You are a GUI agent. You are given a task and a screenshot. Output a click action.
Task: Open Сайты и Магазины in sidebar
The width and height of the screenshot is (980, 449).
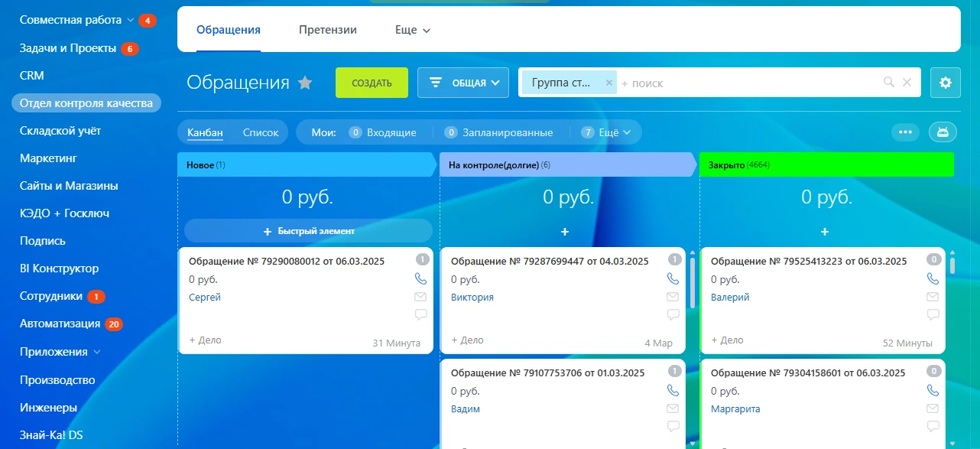point(69,186)
